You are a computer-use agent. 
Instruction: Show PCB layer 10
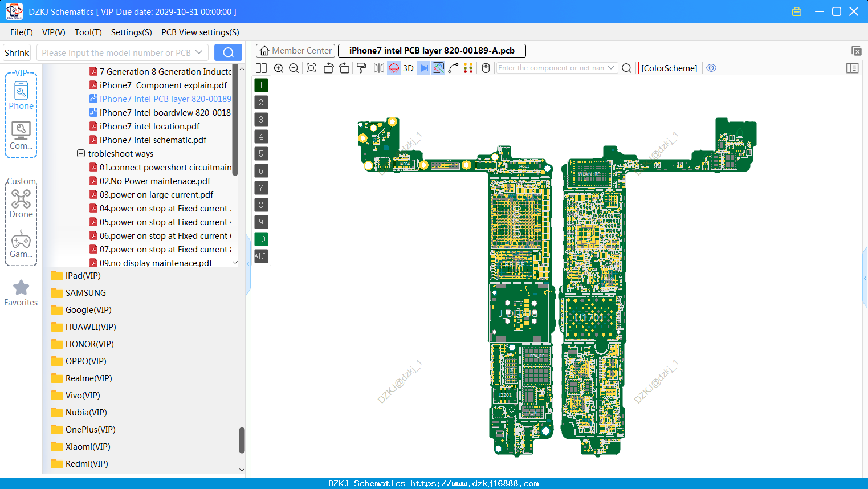(x=261, y=239)
